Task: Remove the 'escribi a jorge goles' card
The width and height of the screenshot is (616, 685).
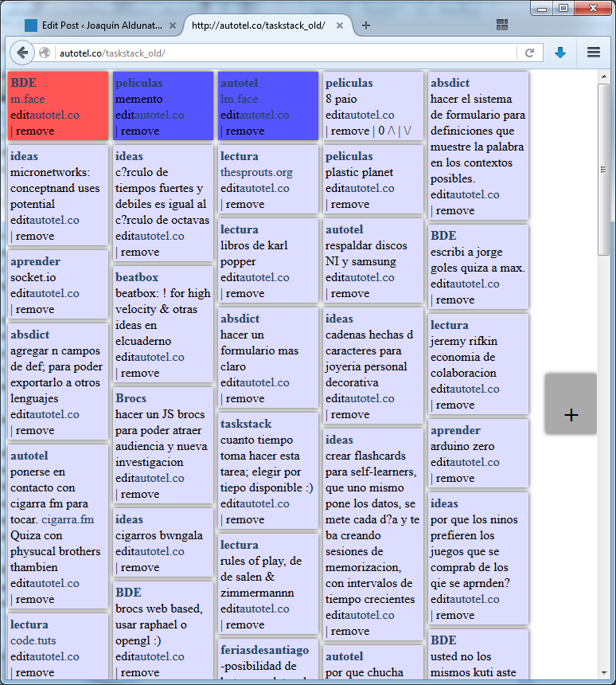Action: 455,299
